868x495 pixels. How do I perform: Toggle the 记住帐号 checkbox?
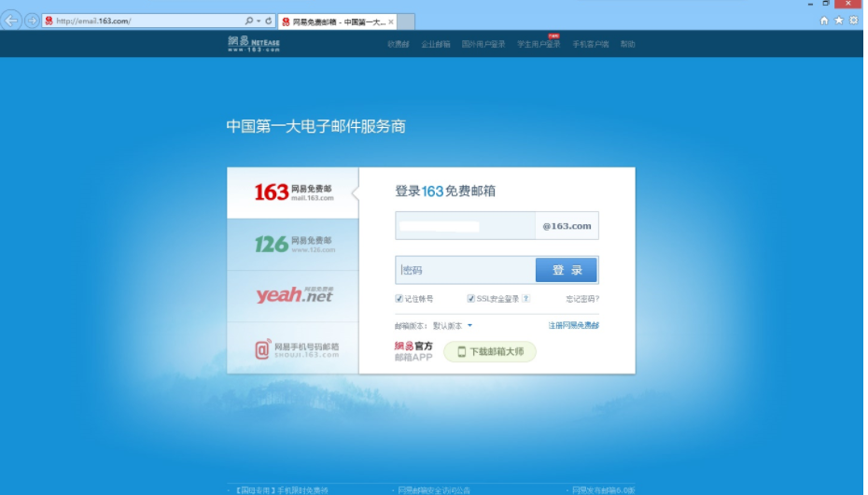coord(399,299)
